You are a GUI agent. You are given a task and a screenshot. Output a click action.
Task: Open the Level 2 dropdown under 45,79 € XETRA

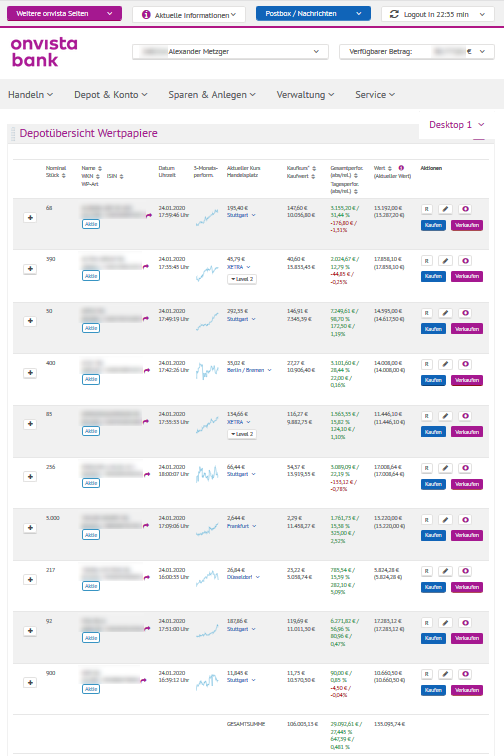pos(242,279)
